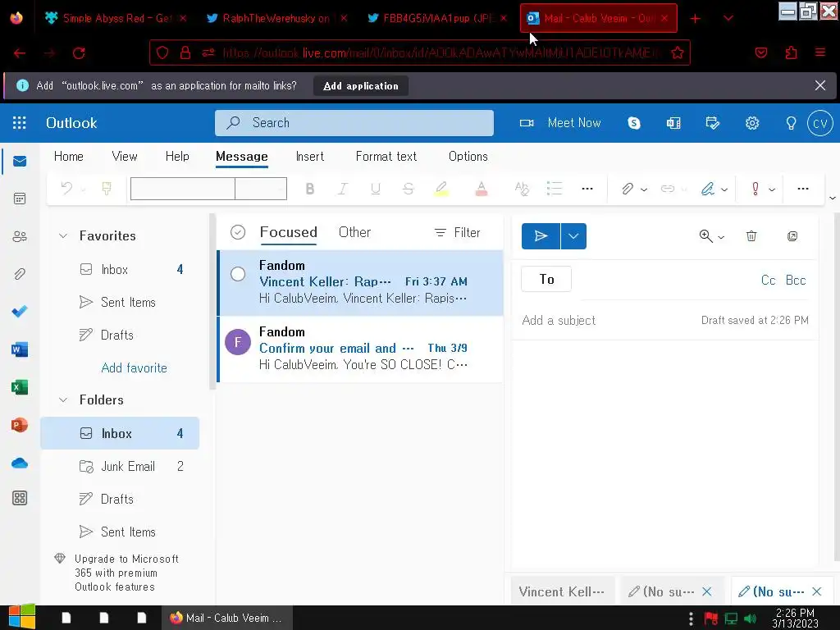The image size is (840, 630).
Task: Open the importance dropdown arrow
Action: [772, 189]
